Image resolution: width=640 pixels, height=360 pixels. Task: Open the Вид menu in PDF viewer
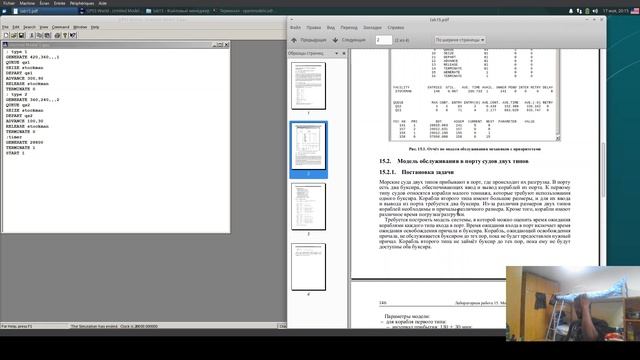pyautogui.click(x=331, y=27)
